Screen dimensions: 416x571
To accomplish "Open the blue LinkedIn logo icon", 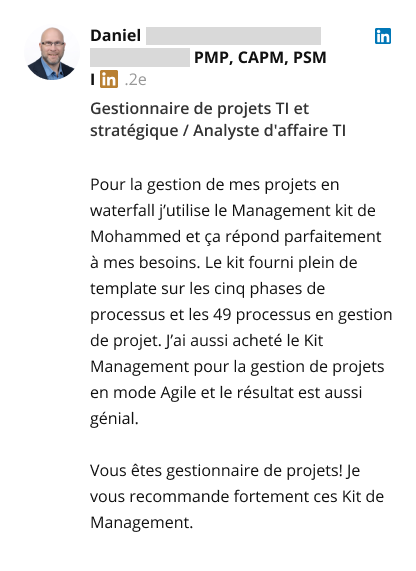I will coord(383,36).
